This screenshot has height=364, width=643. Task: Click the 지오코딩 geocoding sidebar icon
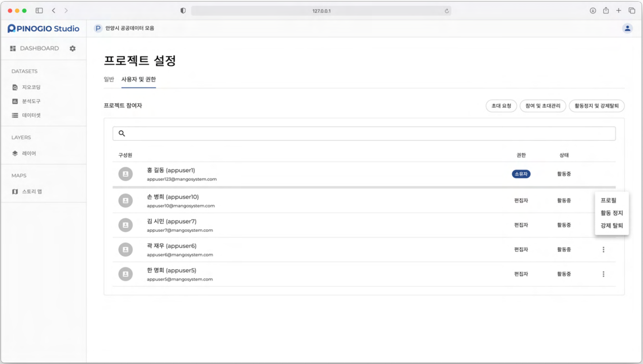(x=15, y=88)
